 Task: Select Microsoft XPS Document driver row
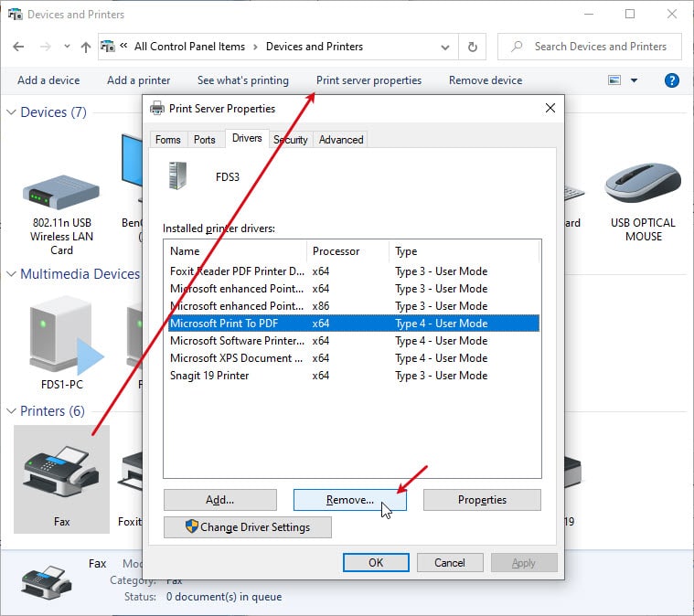tap(354, 358)
